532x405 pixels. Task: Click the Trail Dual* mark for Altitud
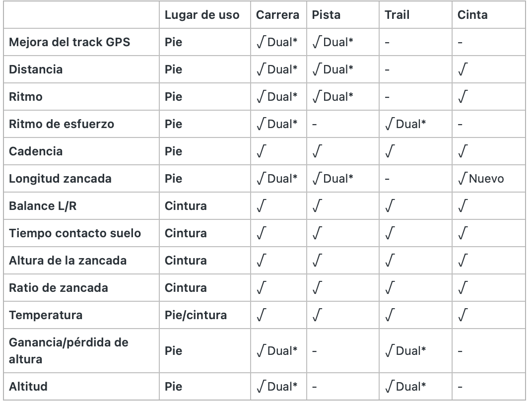(x=405, y=386)
